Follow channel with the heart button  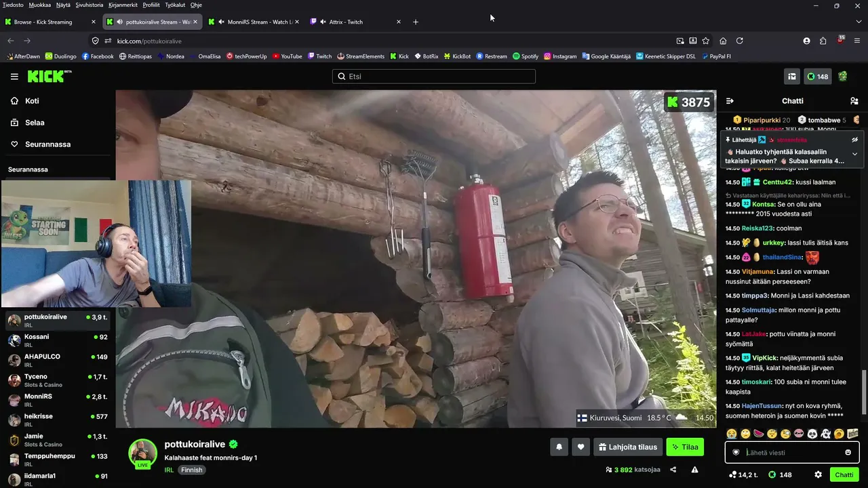pos(580,447)
